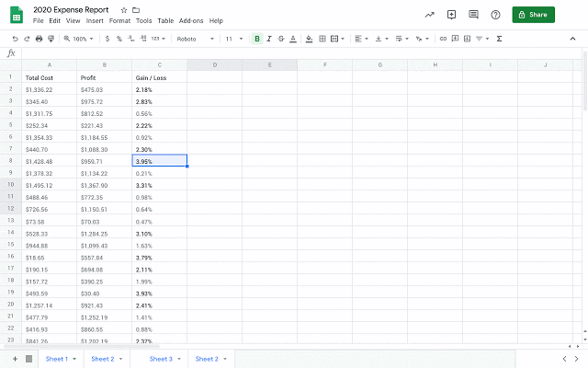Format as percent
The width and height of the screenshot is (588, 368).
[x=119, y=39]
